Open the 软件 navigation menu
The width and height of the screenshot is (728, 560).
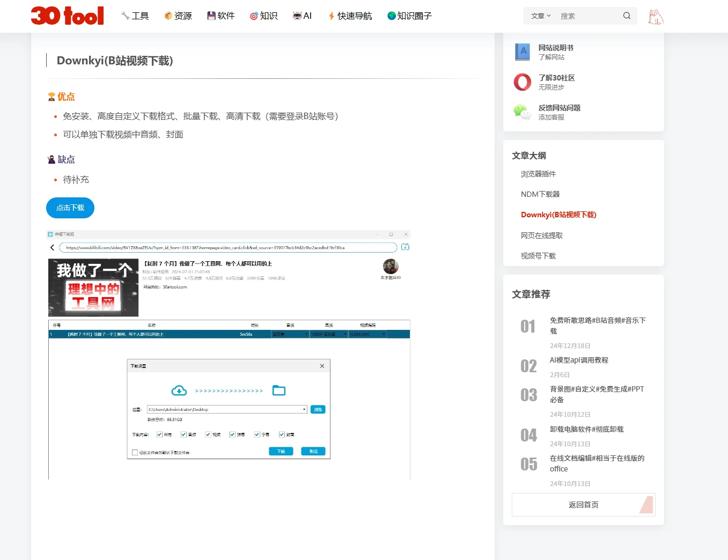(x=221, y=16)
